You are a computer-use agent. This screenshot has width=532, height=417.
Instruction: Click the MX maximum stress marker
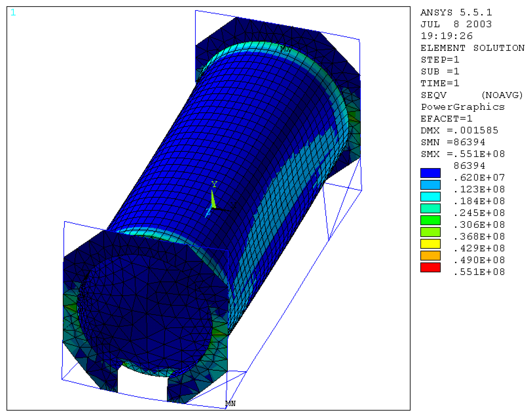pos(285,49)
